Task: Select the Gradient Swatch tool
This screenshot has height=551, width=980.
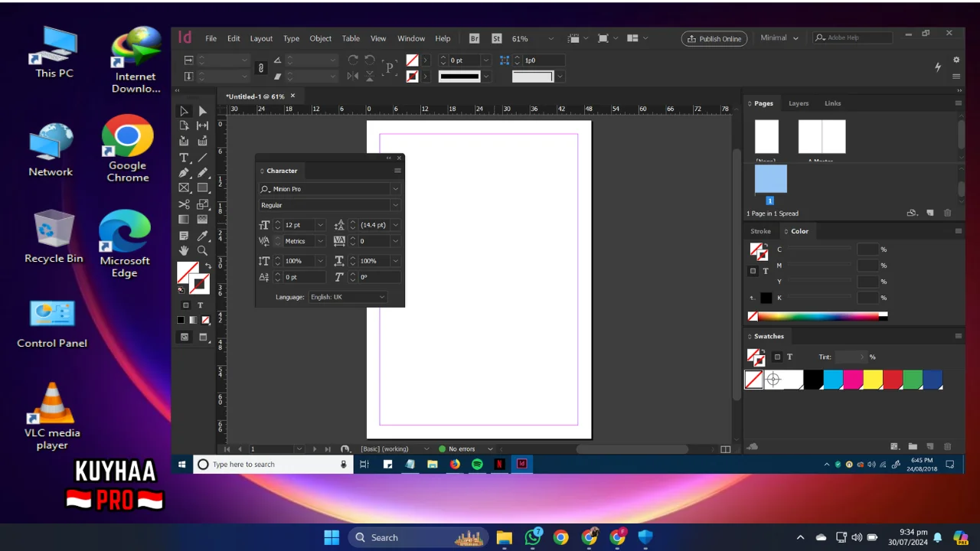Action: point(184,220)
